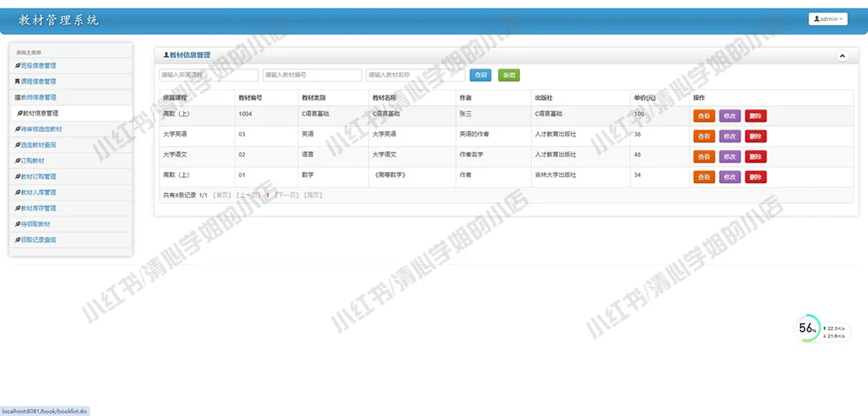This screenshot has height=416, width=868.
Task: Click 修改 in the 大学英语 row
Action: (x=730, y=136)
